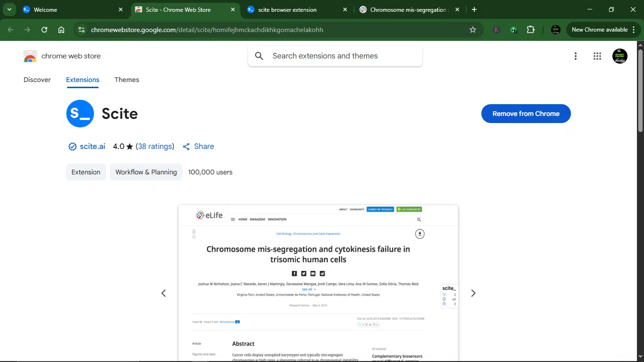This screenshot has height=362, width=644.
Task: Click the Scite extension logo
Action: [x=80, y=114]
